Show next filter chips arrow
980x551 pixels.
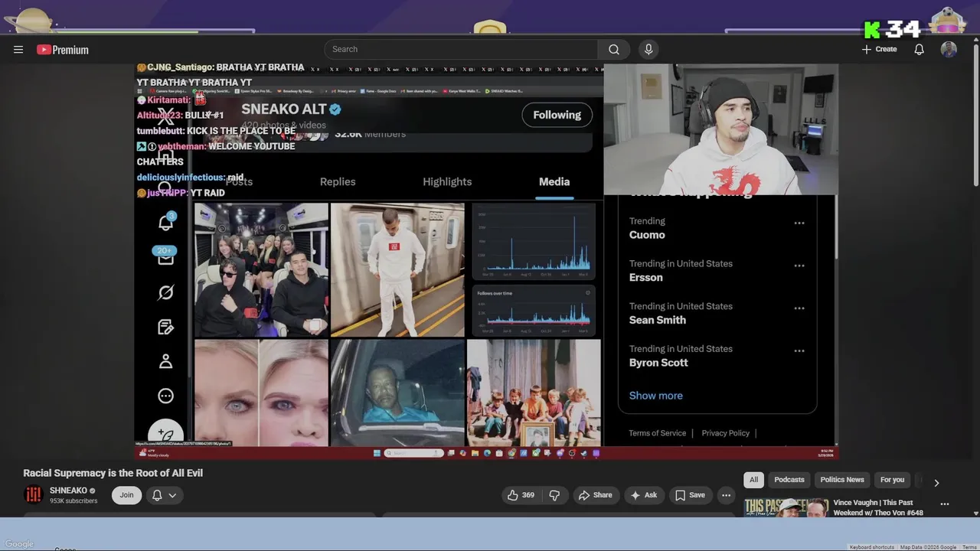[x=936, y=483]
